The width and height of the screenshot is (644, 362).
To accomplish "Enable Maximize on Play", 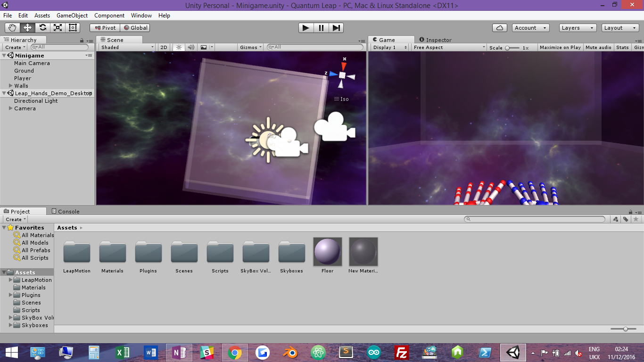I will pyautogui.click(x=560, y=47).
